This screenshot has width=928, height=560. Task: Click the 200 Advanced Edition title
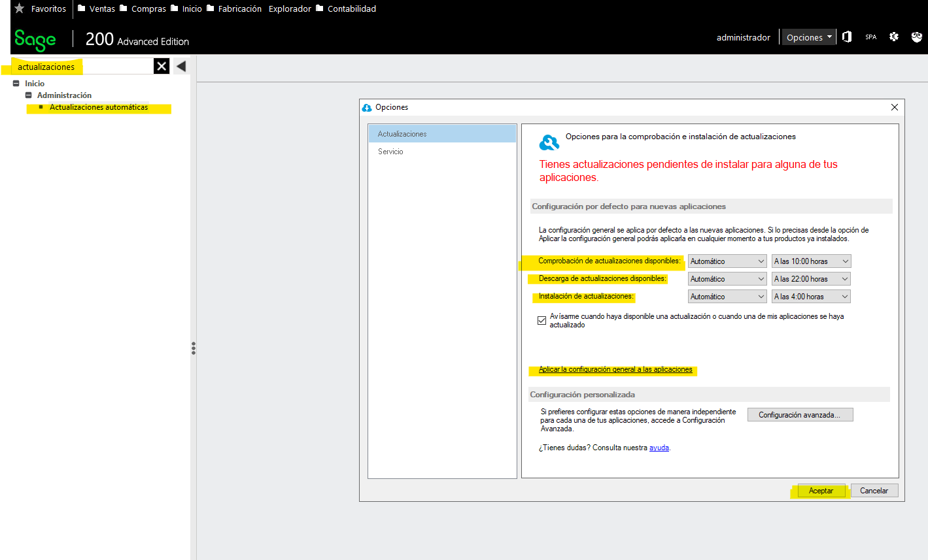(137, 40)
